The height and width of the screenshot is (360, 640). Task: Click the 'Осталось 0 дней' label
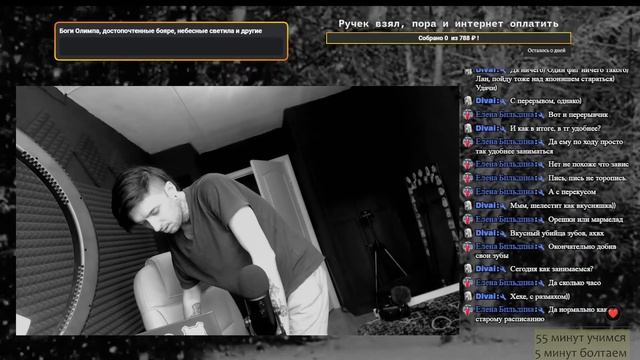pyautogui.click(x=546, y=51)
